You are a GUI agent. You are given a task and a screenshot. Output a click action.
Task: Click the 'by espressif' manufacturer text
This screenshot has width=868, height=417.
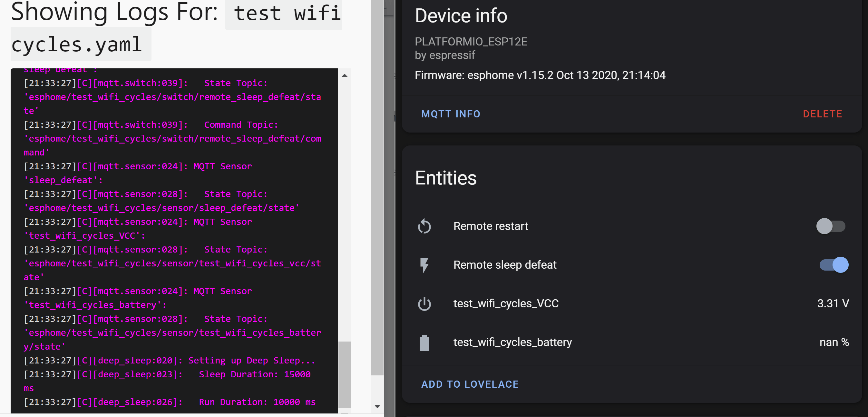tap(445, 55)
